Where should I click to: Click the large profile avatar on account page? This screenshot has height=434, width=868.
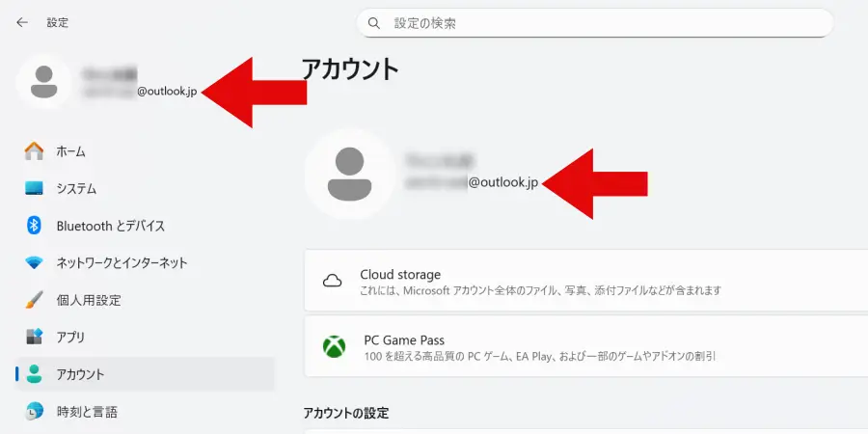click(x=350, y=174)
